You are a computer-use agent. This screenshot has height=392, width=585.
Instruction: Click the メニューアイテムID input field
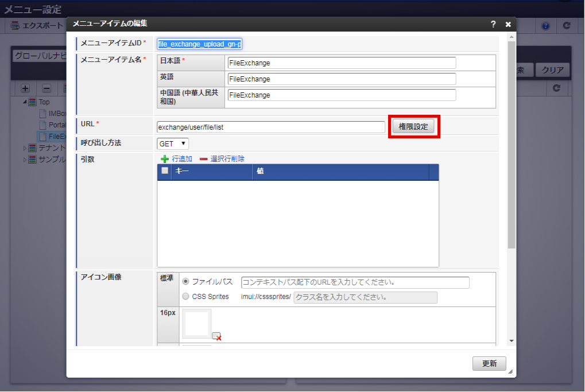(x=199, y=44)
